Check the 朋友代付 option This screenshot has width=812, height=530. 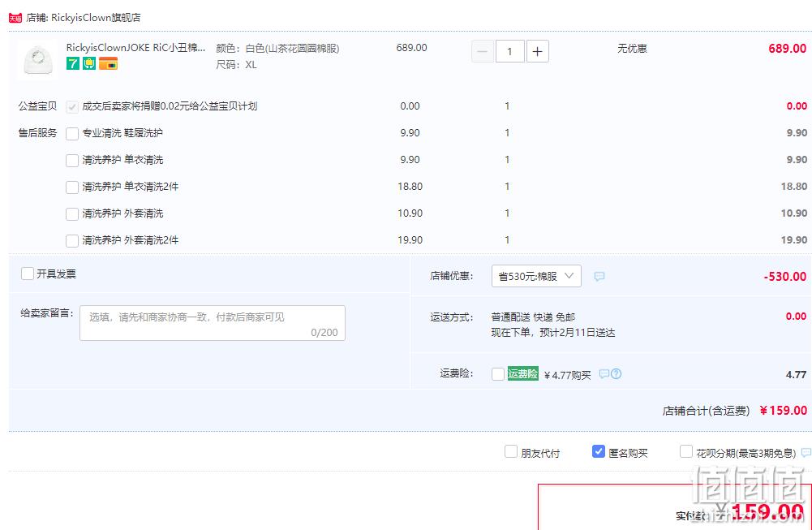(510, 452)
